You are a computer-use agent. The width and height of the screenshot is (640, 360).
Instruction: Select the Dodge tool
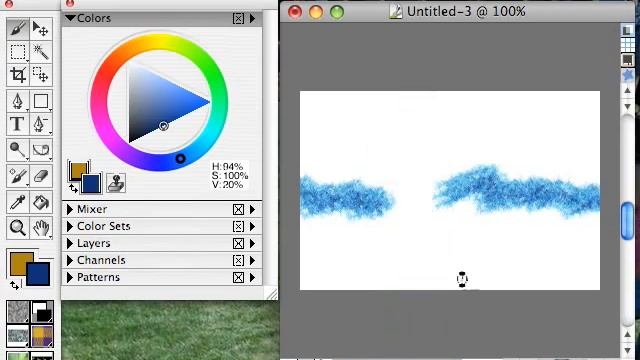pyautogui.click(x=18, y=150)
